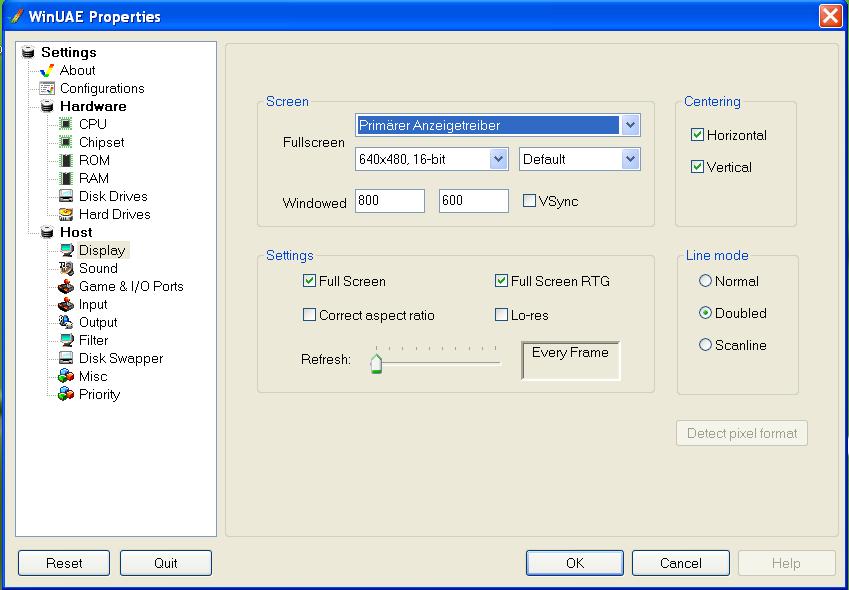
Task: Click the CPU chip icon
Action: coord(66,124)
